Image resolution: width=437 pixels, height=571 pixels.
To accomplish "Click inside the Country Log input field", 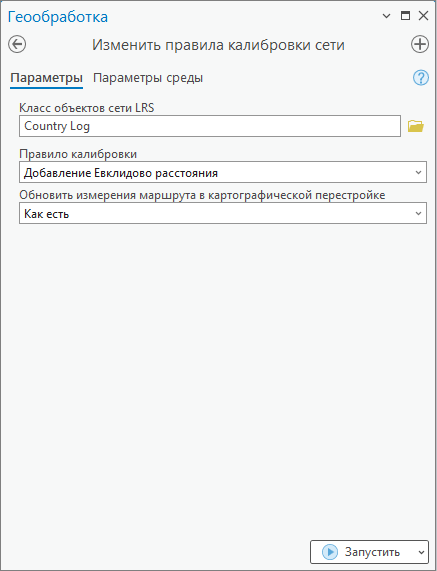I will coord(210,126).
